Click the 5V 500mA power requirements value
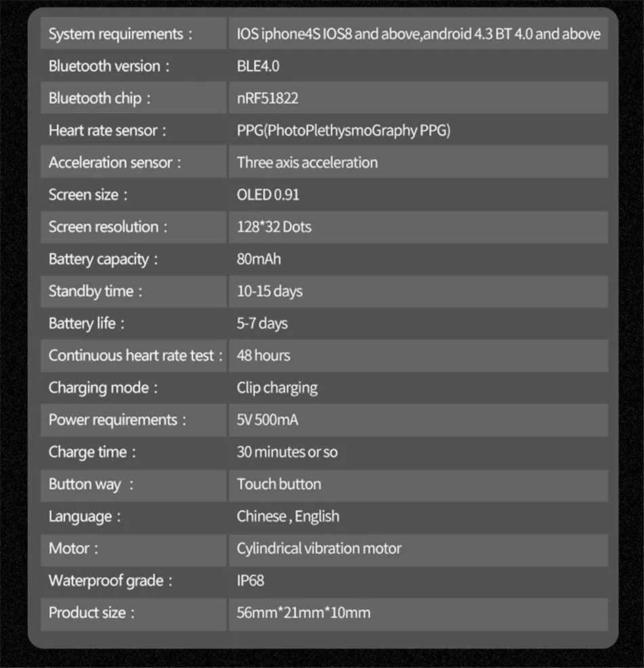This screenshot has height=668, width=644. pyautogui.click(x=267, y=419)
